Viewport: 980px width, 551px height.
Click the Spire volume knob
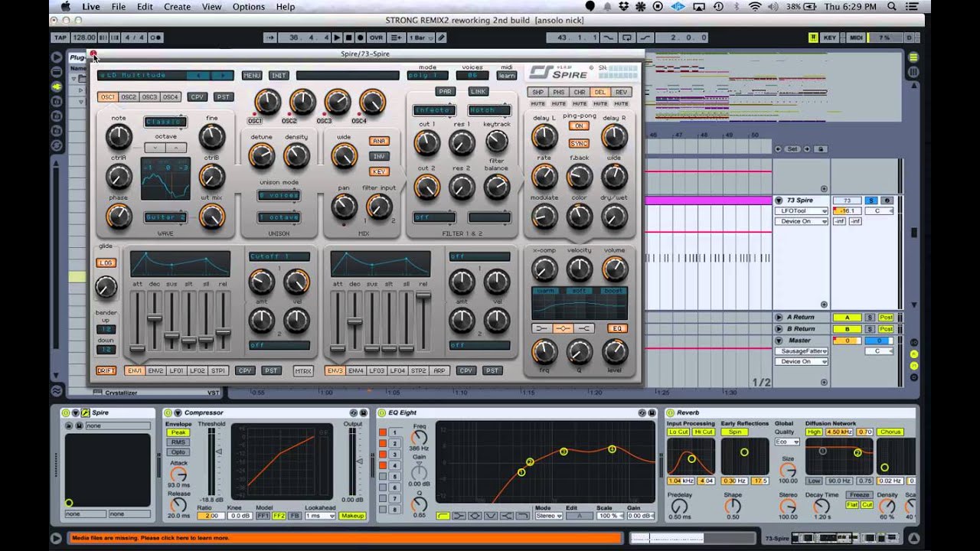tap(615, 269)
